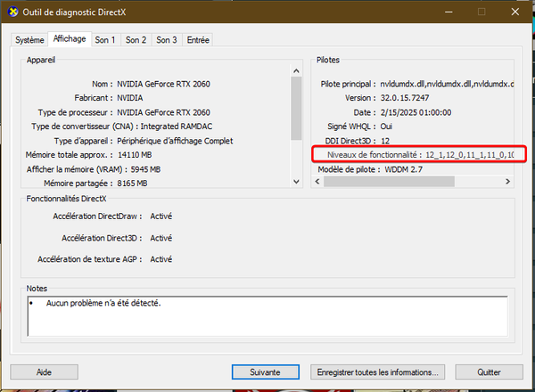The width and height of the screenshot is (535, 392).
Task: Click the Signé WHQL value Oui
Action: point(386,127)
